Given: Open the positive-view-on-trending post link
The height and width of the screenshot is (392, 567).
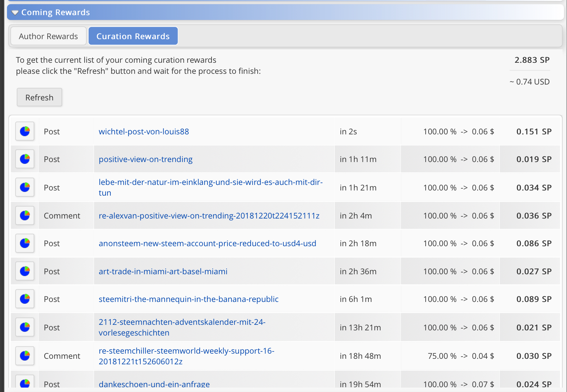Looking at the screenshot, I should [x=145, y=159].
